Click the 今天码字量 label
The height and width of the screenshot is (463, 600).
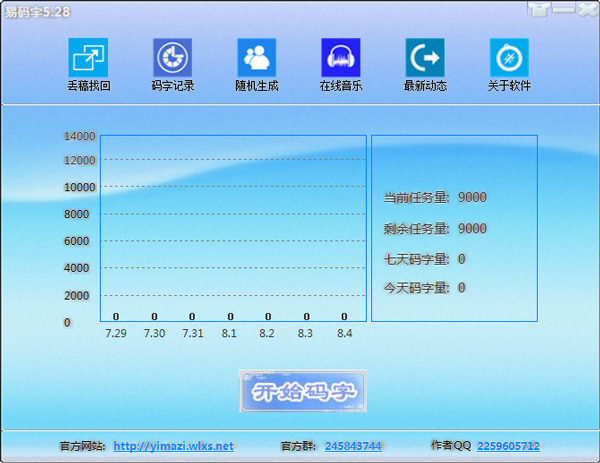(x=416, y=288)
